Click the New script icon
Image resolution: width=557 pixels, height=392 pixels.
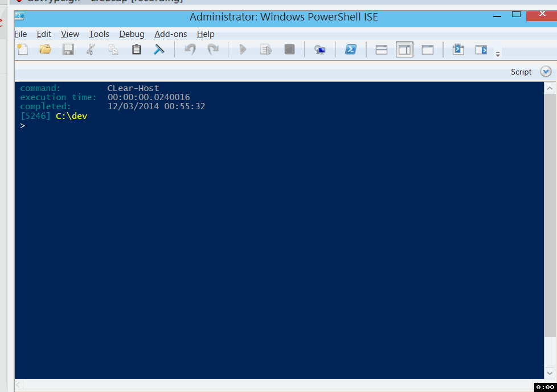[23, 49]
